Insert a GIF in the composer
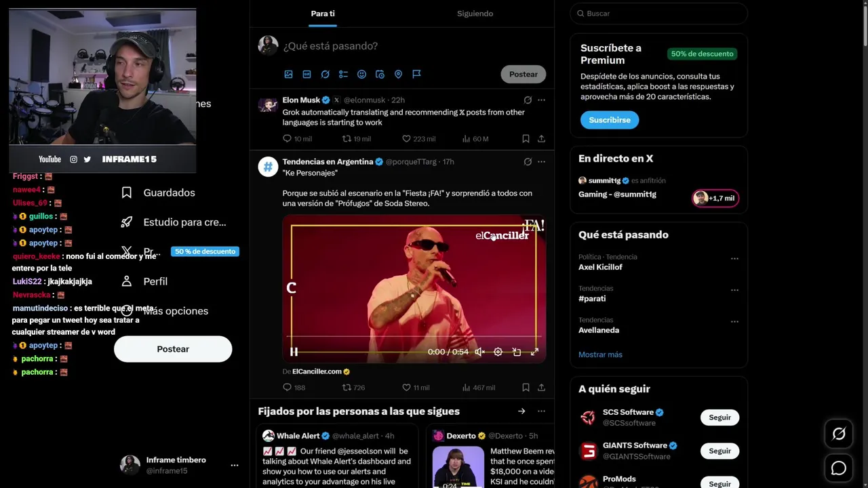This screenshot has width=868, height=488. 307,74
